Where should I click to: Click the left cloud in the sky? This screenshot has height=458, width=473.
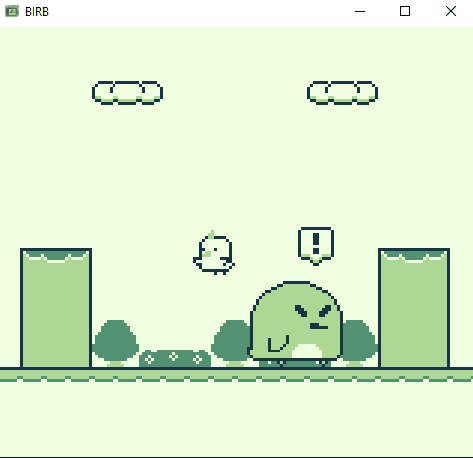127,92
